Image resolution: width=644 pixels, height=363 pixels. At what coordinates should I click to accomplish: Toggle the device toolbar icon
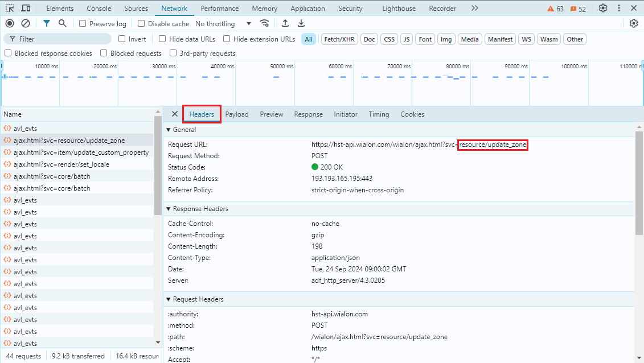click(x=26, y=9)
